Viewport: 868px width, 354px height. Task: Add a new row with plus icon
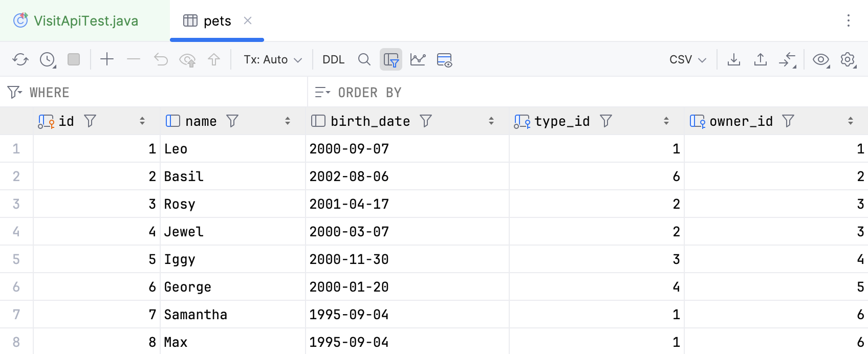pos(107,59)
